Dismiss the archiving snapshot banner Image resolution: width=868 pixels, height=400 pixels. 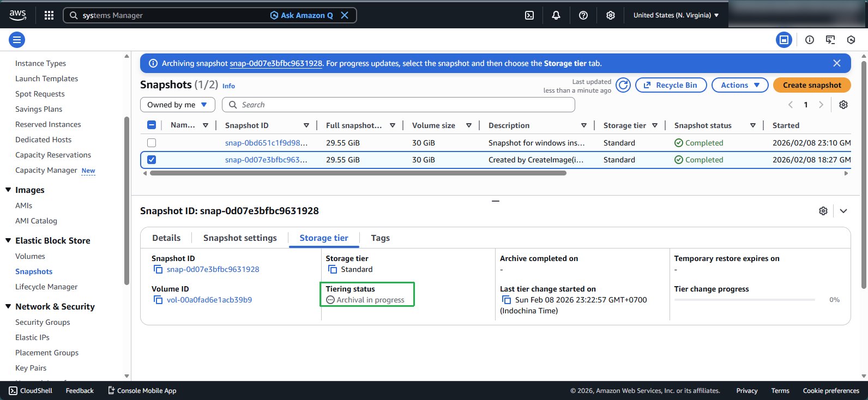[837, 63]
